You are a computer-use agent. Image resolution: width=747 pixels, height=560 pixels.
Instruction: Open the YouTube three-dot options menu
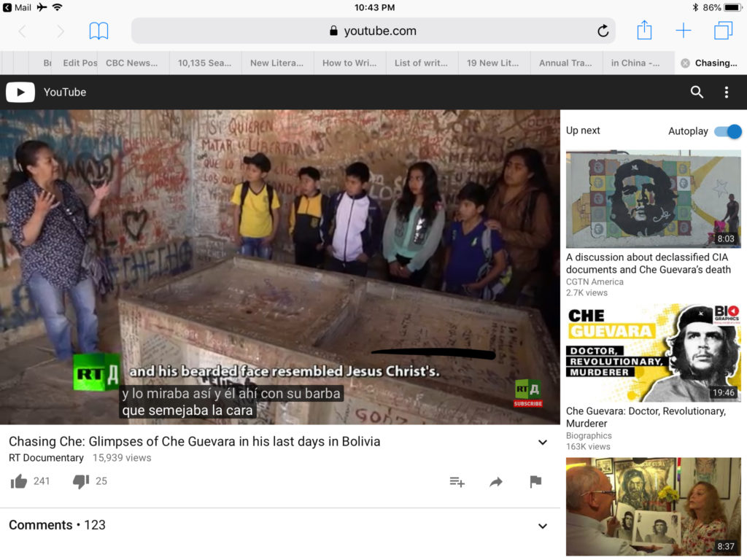(726, 92)
